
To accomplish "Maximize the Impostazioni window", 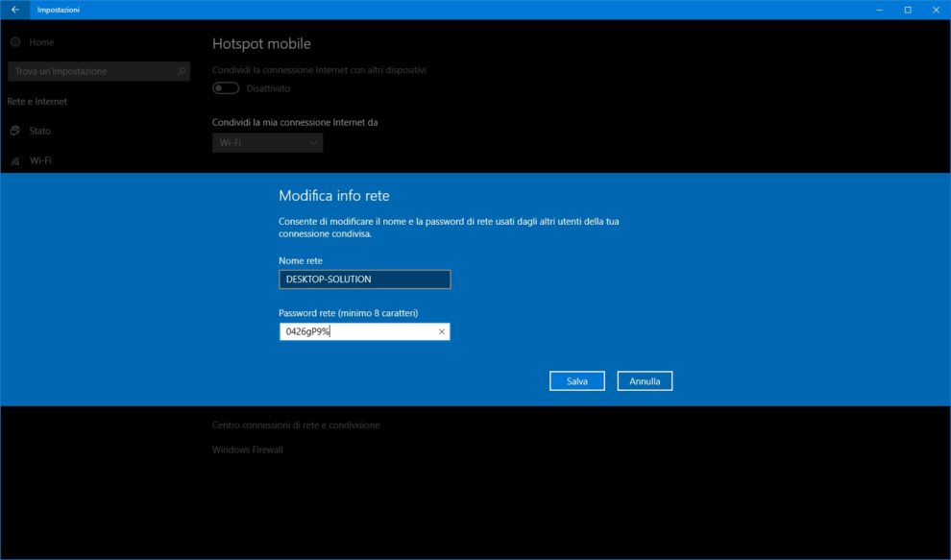I will [x=908, y=10].
